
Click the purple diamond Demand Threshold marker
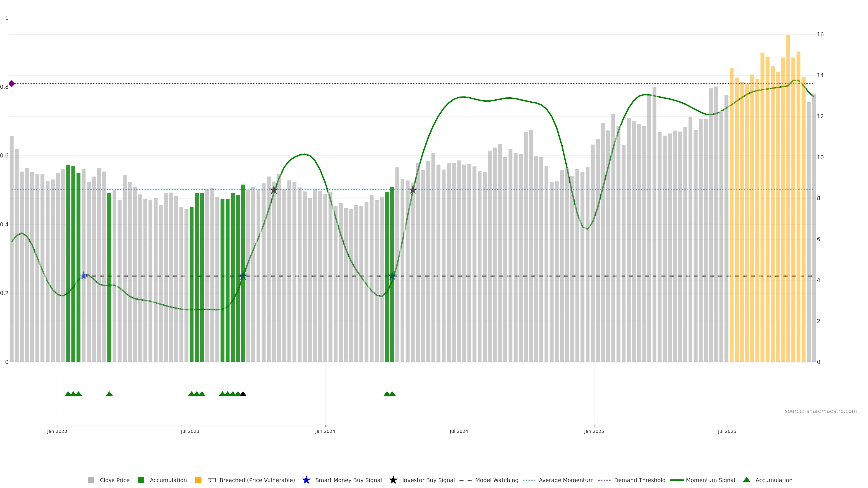pos(12,84)
